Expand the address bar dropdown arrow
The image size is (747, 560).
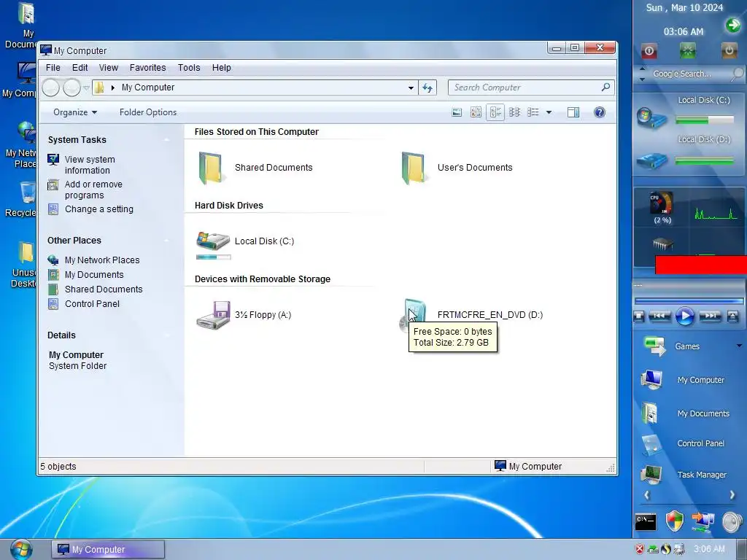click(411, 87)
